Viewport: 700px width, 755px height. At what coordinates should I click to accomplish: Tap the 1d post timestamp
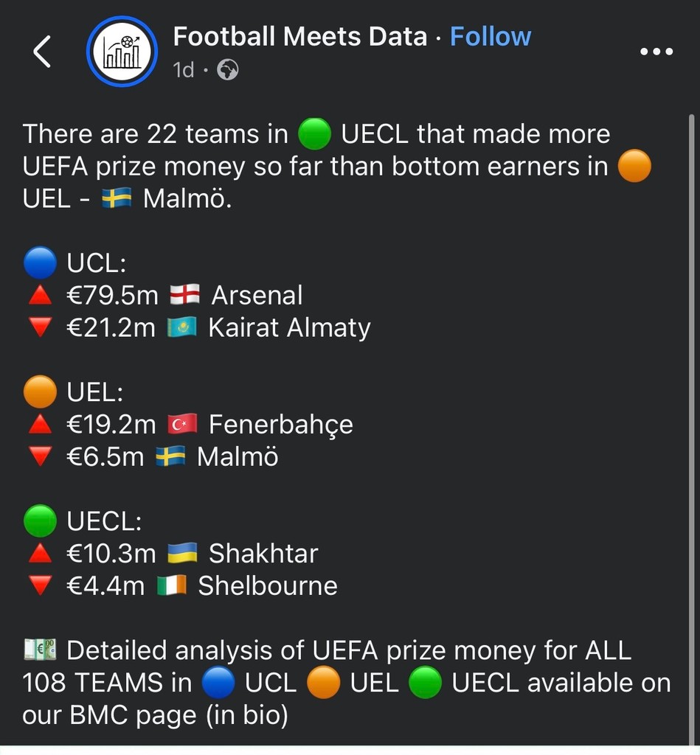[x=183, y=70]
